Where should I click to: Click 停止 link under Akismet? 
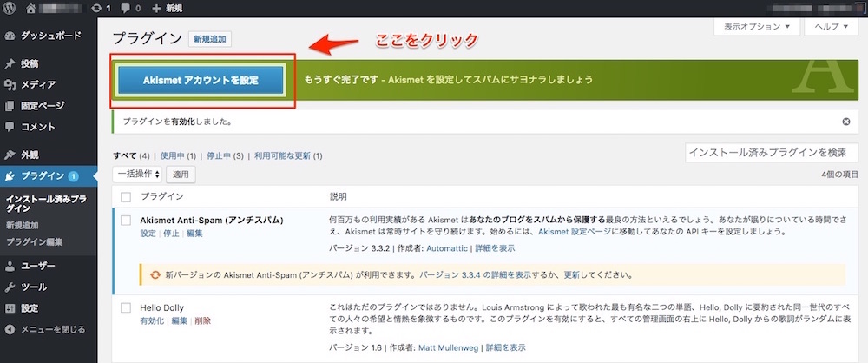171,234
